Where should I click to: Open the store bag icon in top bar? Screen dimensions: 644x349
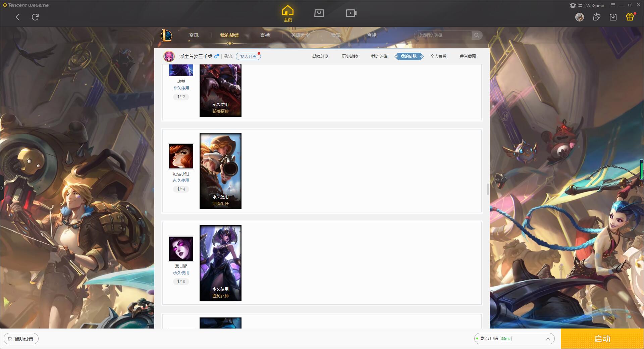319,13
